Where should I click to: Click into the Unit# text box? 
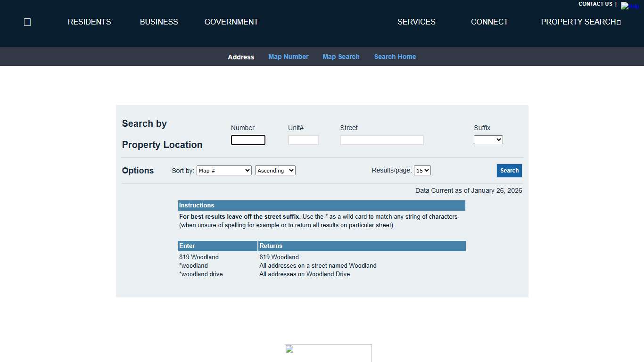tap(303, 140)
